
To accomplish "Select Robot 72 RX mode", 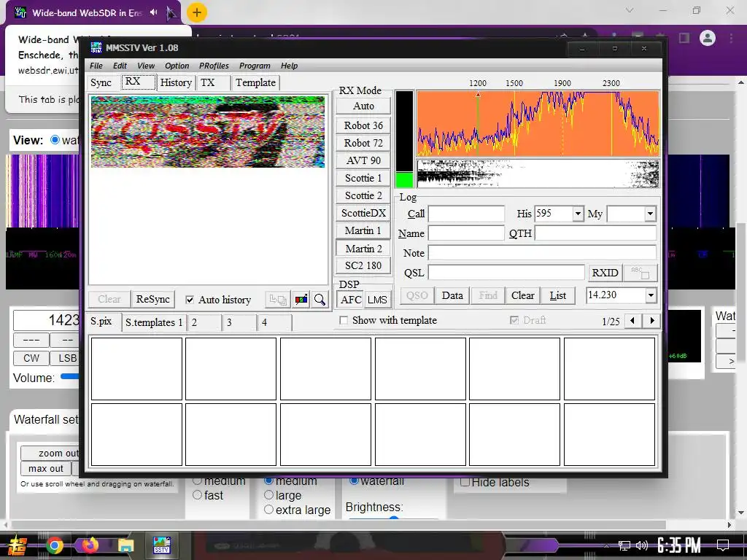I will point(363,144).
